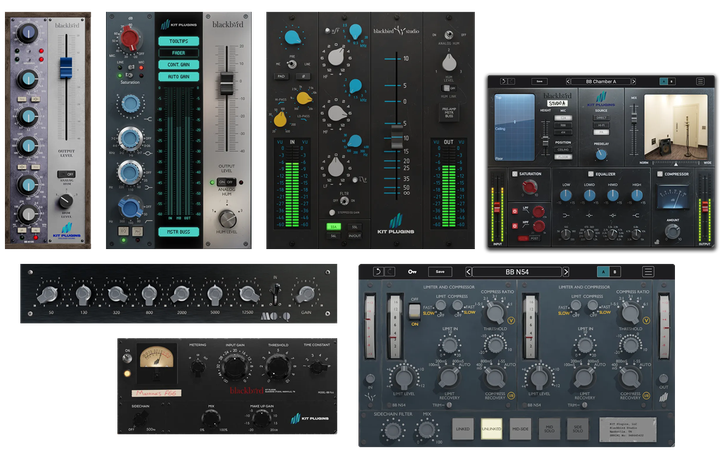Enable the Equalizer section in BB Chamber A
The image size is (720, 458).
pyautogui.click(x=591, y=174)
